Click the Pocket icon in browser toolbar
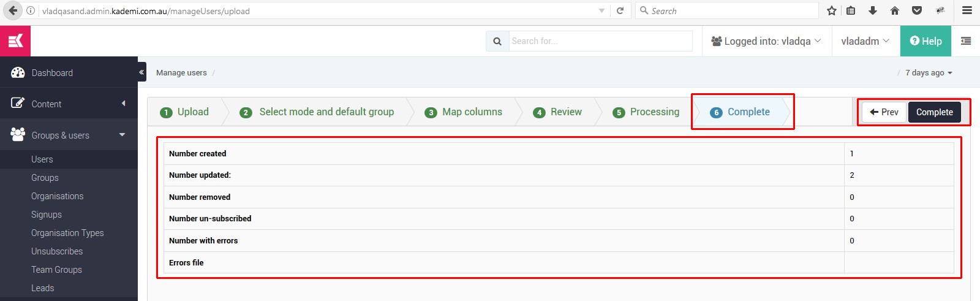 (917, 10)
